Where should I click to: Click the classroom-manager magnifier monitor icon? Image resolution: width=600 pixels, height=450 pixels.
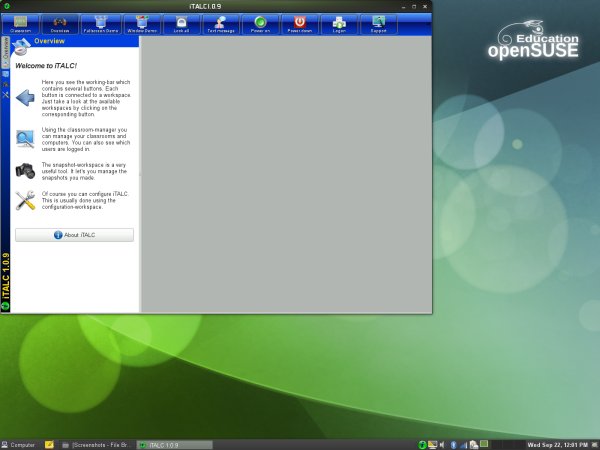pyautogui.click(x=25, y=139)
